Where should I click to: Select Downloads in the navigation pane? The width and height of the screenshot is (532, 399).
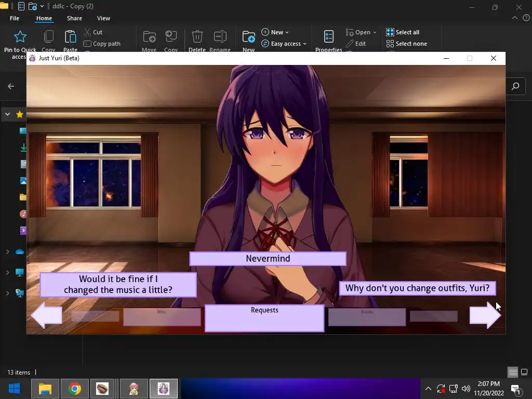click(x=23, y=148)
